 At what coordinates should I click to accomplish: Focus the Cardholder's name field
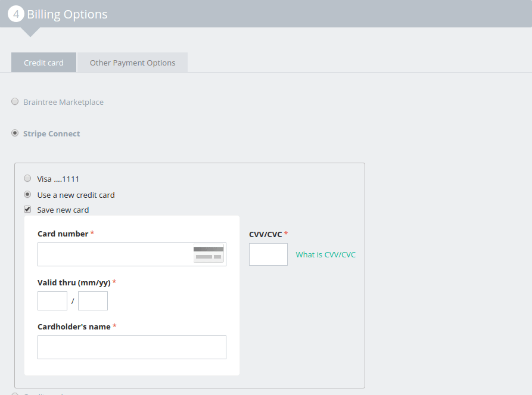[132, 347]
